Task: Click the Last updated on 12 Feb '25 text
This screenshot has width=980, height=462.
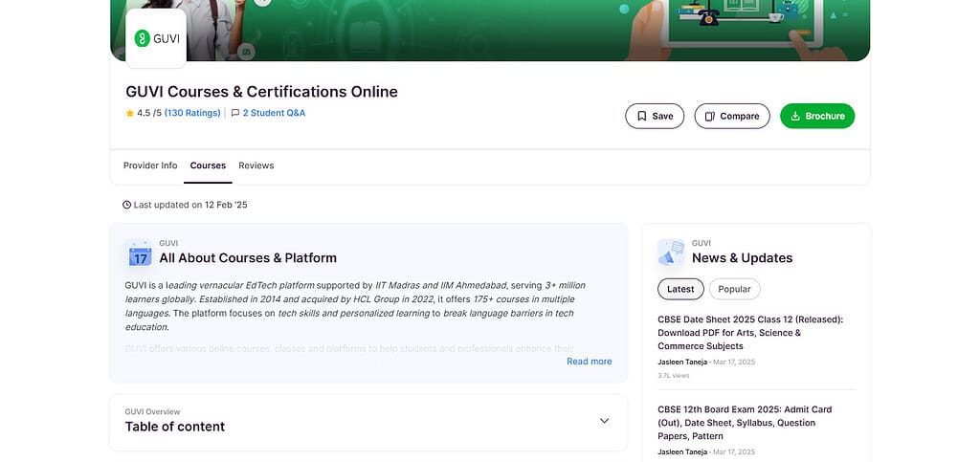Action: coord(190,205)
